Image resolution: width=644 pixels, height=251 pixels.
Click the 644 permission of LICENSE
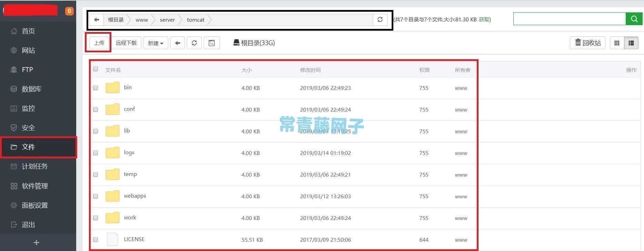click(x=424, y=240)
